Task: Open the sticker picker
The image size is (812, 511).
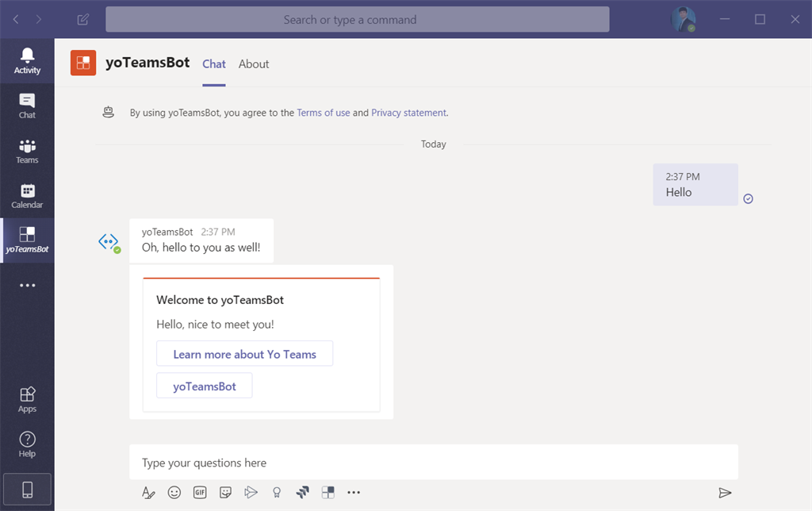Action: tap(225, 492)
